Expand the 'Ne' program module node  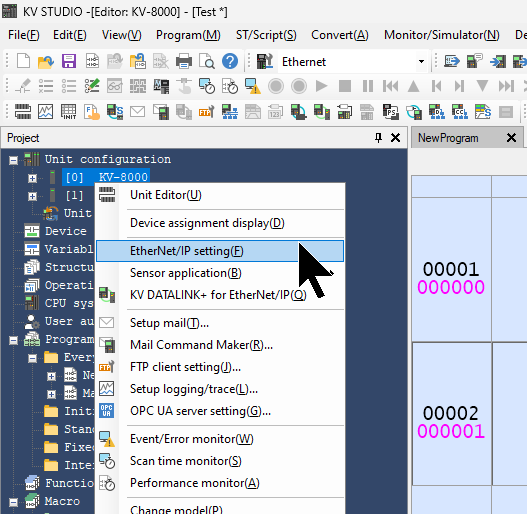point(51,376)
